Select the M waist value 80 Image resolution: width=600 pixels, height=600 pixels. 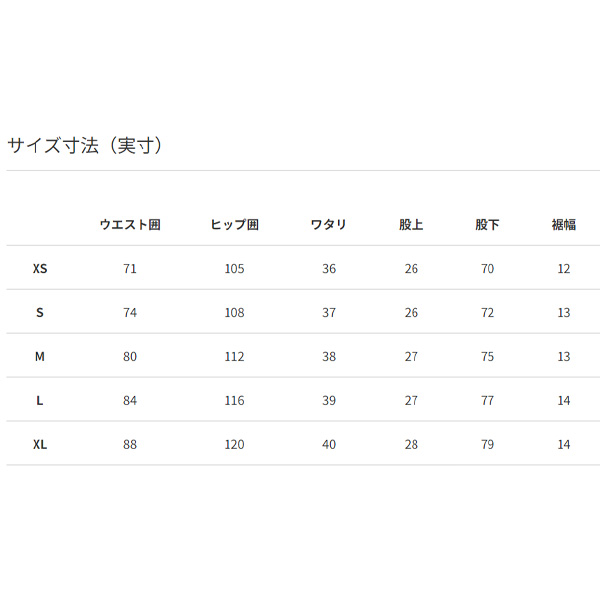130,357
